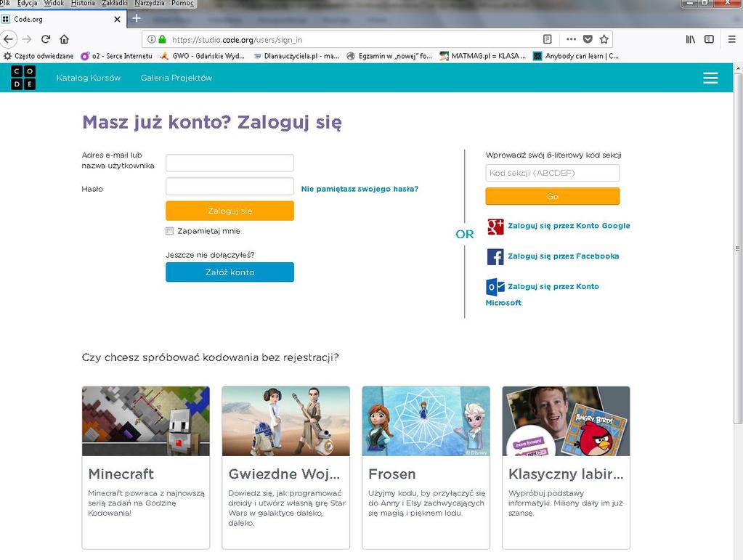
Task: Toggle reader view icon in address bar
Action: [x=548, y=39]
